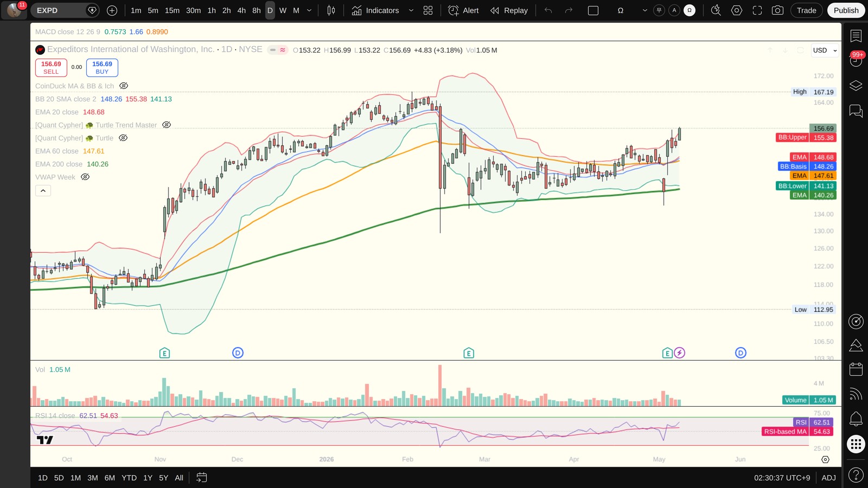Click the dividend D marker near December

(x=238, y=353)
